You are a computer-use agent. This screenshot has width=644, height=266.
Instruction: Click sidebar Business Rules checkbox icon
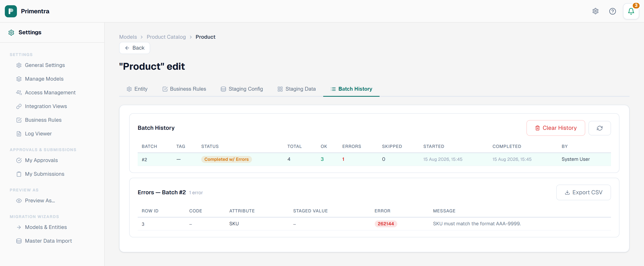click(19, 120)
